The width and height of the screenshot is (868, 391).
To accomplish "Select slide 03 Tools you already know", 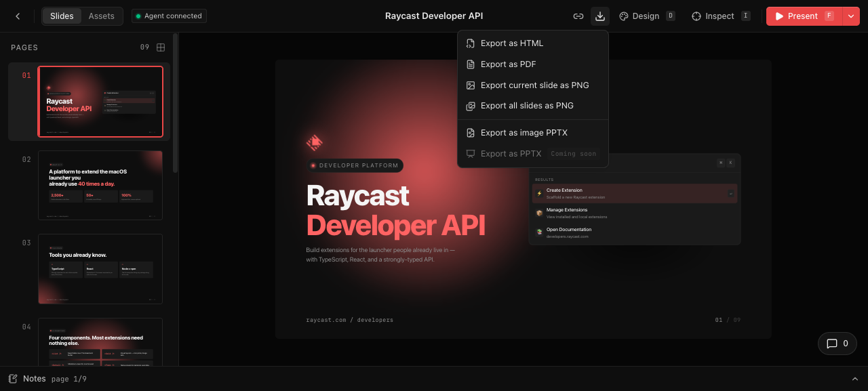I will tap(100, 269).
